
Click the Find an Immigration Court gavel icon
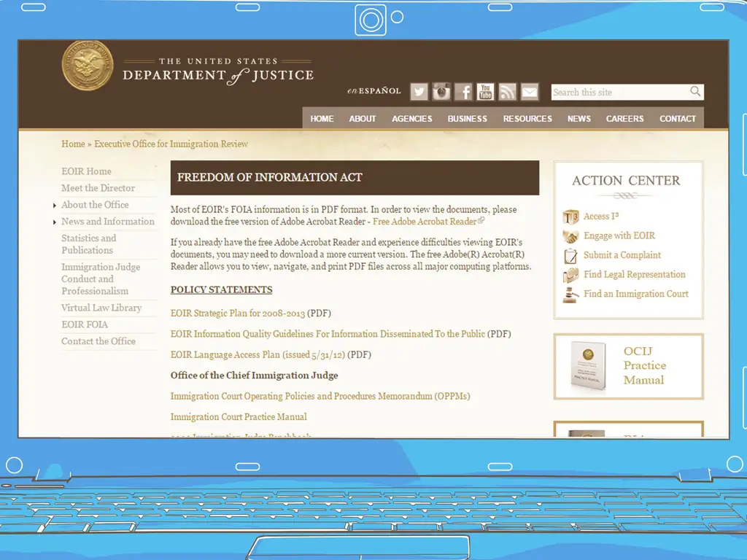(x=570, y=295)
